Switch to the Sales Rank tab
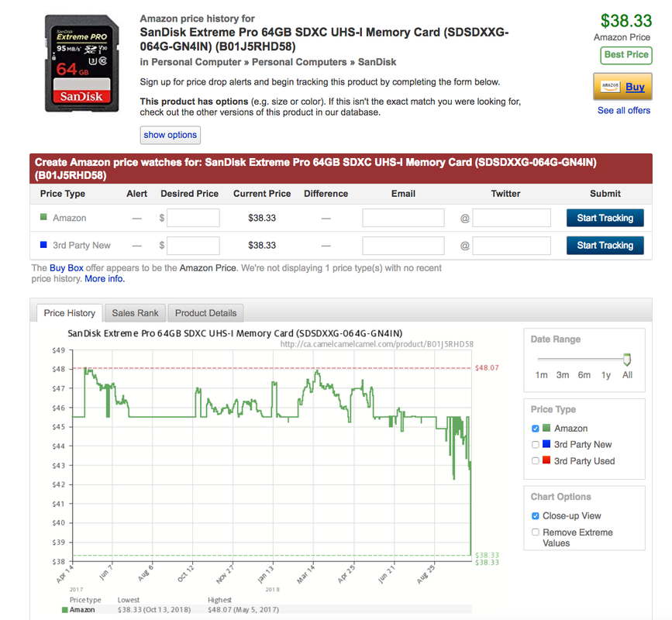The image size is (672, 620). (x=135, y=313)
